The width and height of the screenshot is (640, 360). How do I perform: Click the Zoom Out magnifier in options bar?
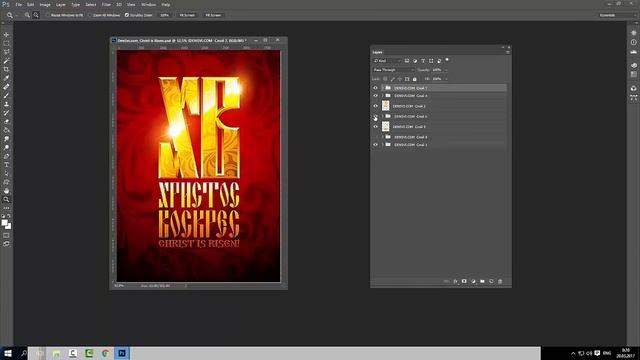[36, 15]
